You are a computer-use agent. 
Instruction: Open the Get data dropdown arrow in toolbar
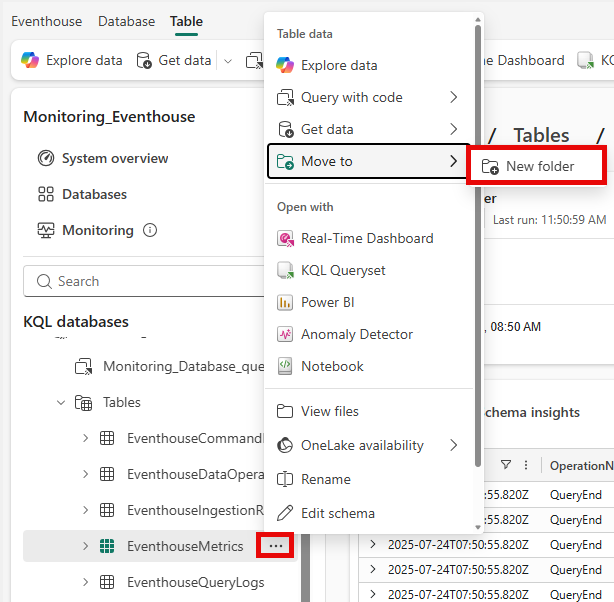(x=228, y=61)
